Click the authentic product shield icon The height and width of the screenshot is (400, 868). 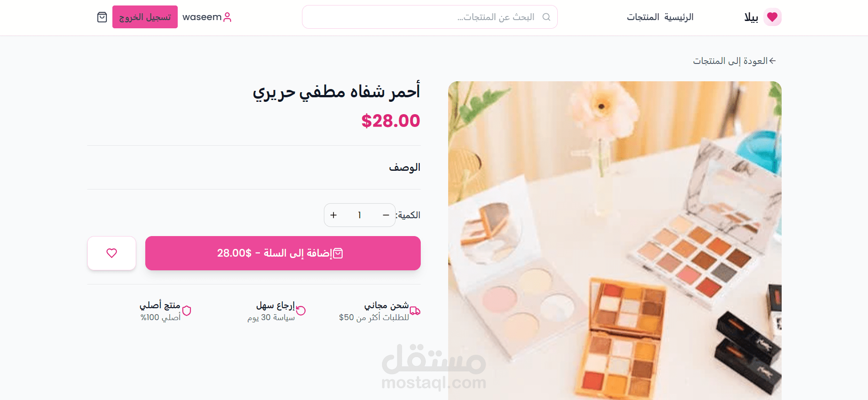click(186, 311)
